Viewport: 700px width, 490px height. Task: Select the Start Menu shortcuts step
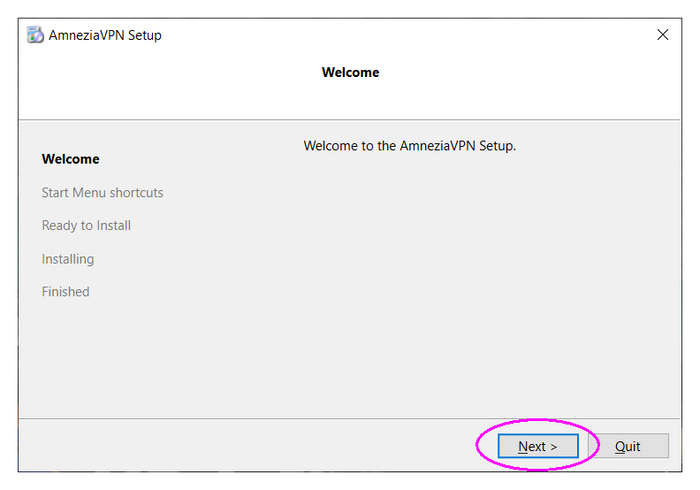coord(102,192)
